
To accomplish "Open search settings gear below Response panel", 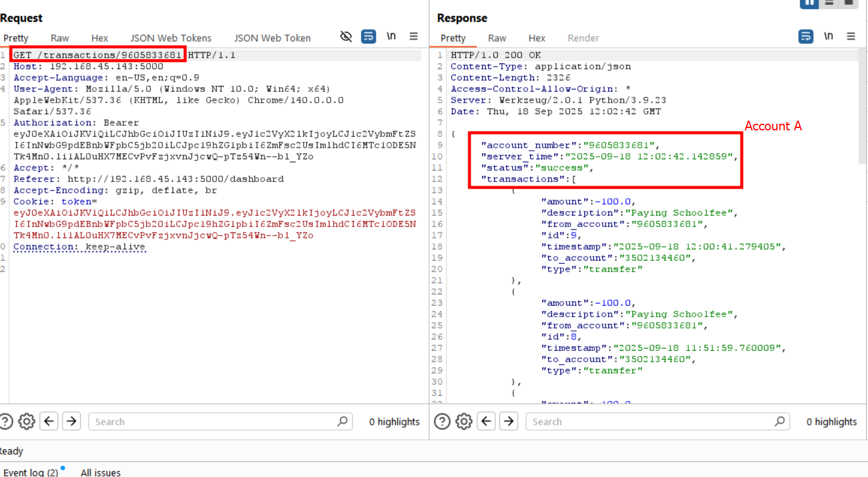I will (x=463, y=421).
